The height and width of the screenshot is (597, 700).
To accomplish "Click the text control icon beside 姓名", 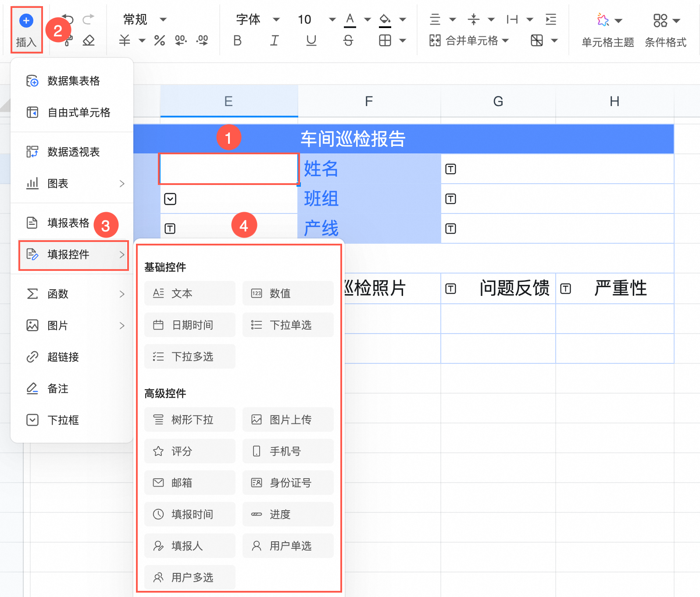I will pos(451,169).
